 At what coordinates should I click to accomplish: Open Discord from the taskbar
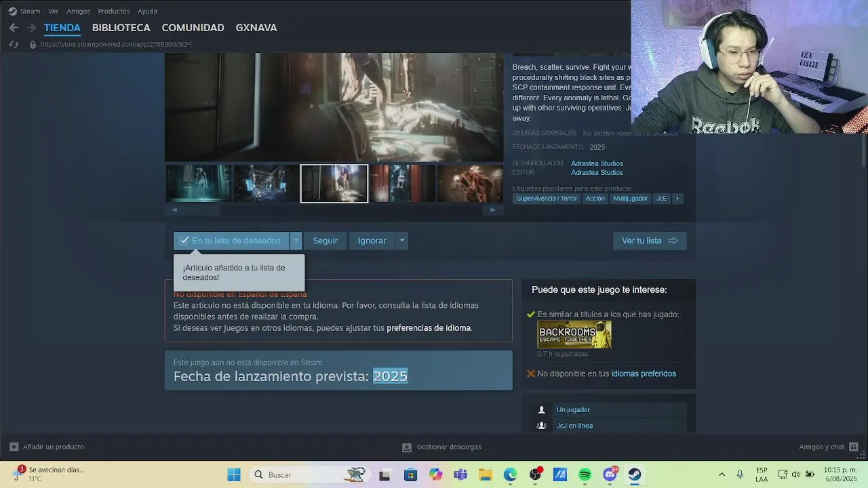(610, 474)
